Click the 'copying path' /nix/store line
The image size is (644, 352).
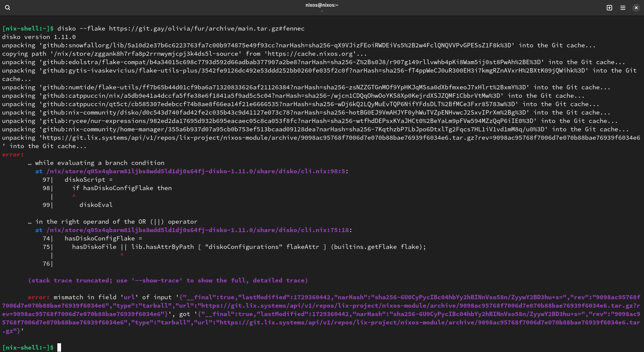[x=184, y=54]
